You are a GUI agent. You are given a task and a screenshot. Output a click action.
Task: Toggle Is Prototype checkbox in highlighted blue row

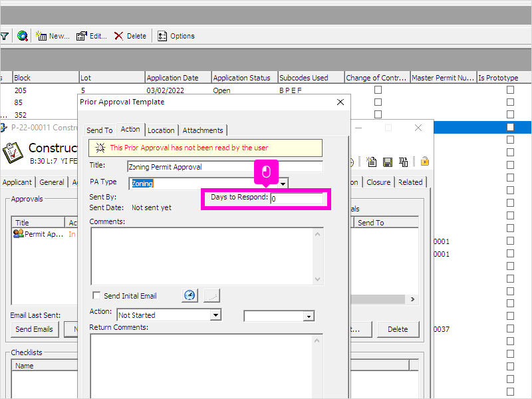(x=510, y=127)
